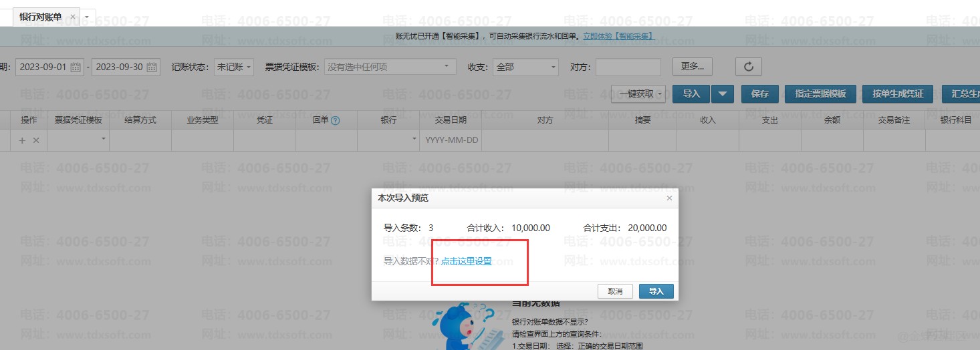Click the 立即体验【智能采集】 link
The height and width of the screenshot is (350, 980).
coord(618,36)
